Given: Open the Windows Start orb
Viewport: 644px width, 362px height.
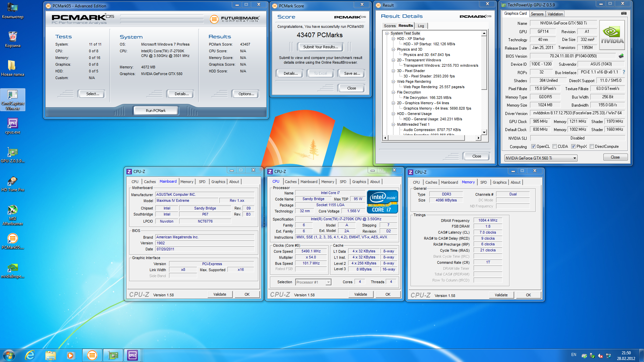Looking at the screenshot, I should [9, 355].
